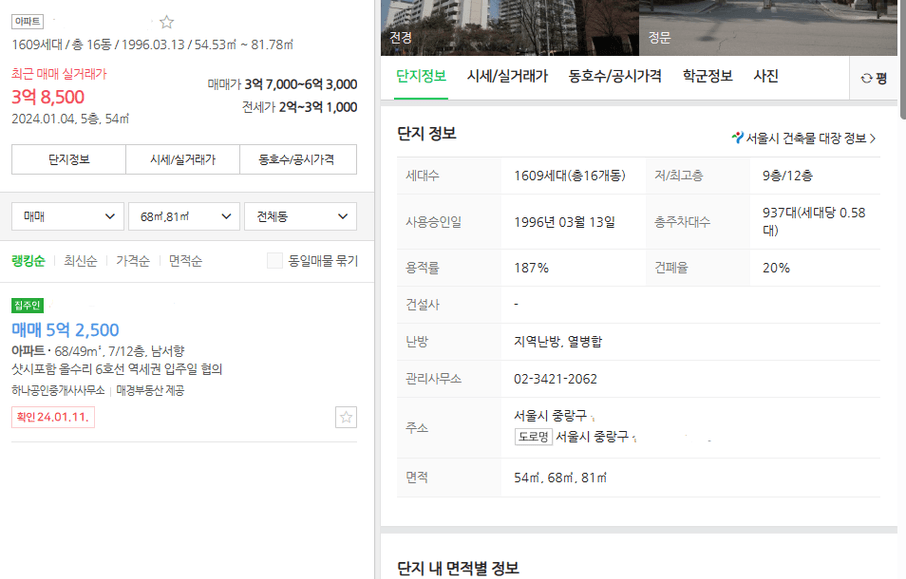Open the 학군정보 tab

click(x=707, y=76)
